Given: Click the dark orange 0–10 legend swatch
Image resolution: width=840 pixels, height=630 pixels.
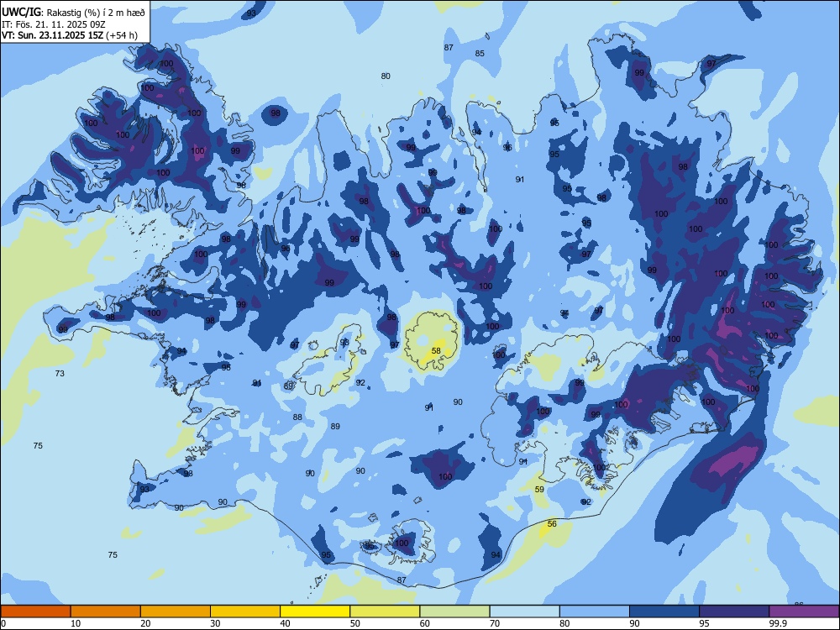Looking at the screenshot, I should [35, 612].
